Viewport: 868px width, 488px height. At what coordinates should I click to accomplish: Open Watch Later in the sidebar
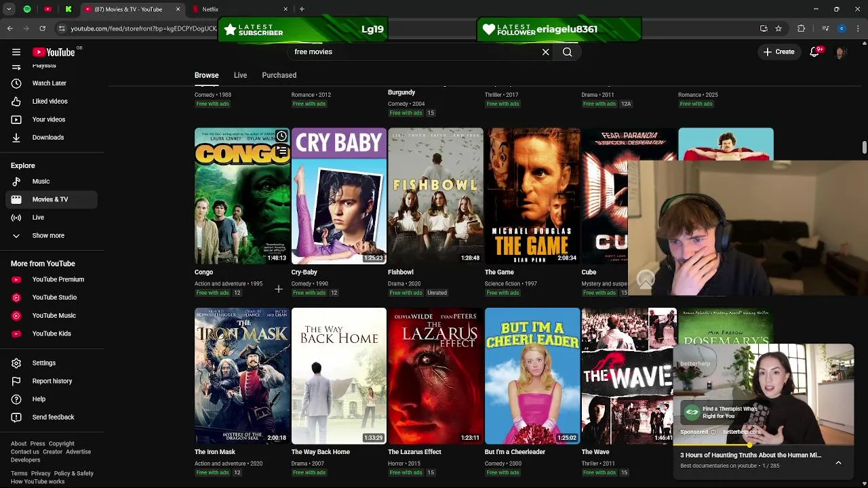(x=49, y=83)
